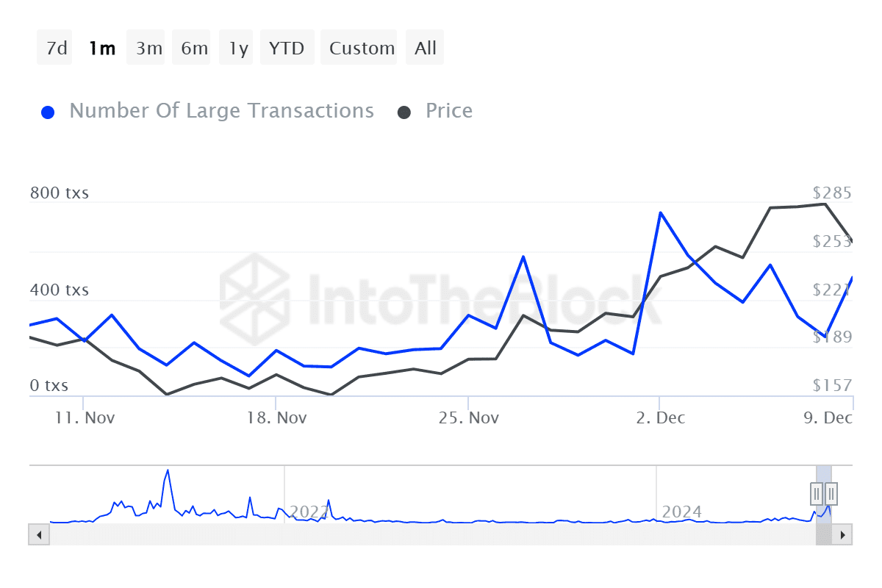Click the navigator timeline near 2024

(x=681, y=512)
